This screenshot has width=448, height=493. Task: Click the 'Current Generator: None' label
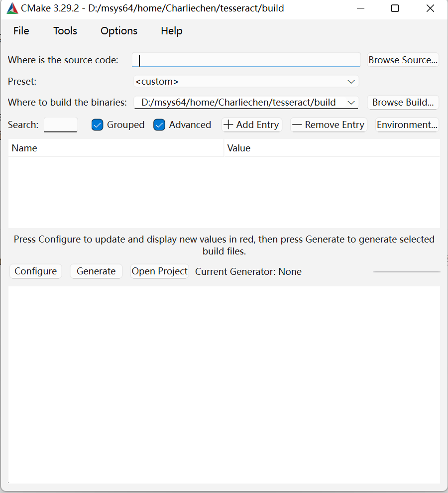coord(248,272)
